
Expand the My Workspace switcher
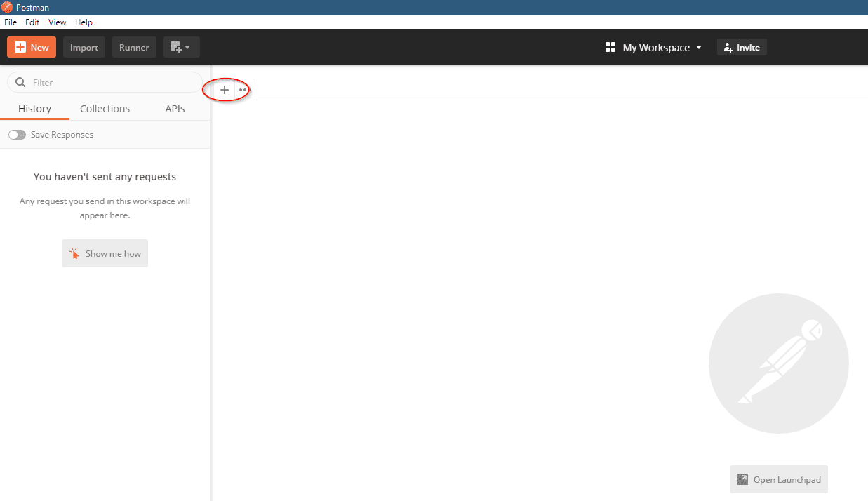653,48
